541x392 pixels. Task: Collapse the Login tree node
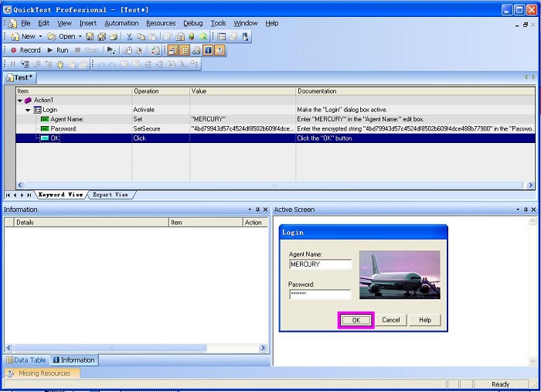tap(28, 110)
